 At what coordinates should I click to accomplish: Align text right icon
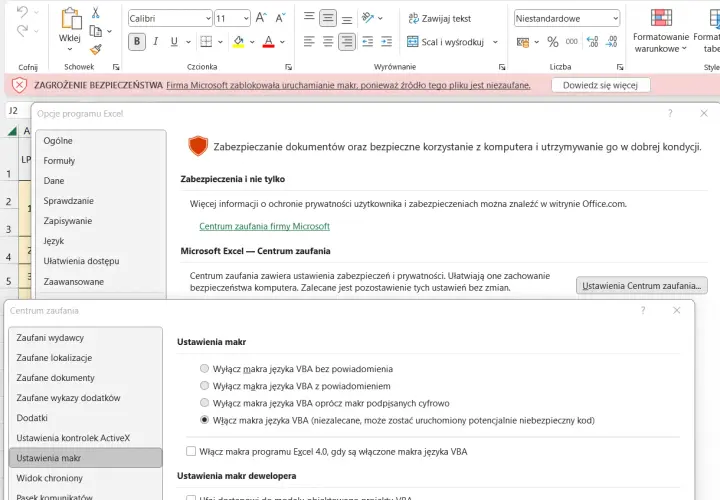[x=347, y=42]
